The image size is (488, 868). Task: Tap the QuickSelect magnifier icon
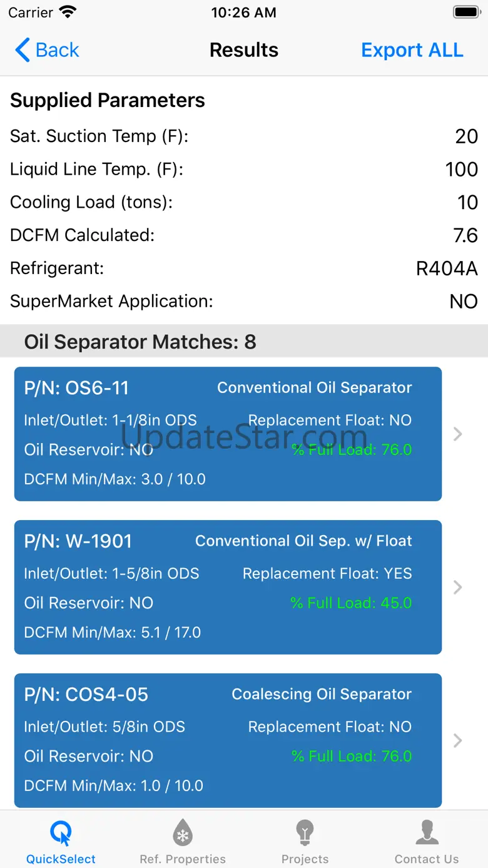[61, 834]
